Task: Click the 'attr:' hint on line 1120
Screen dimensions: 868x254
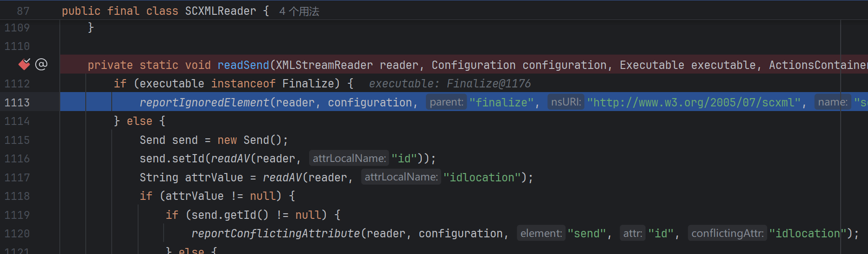Action: click(x=632, y=234)
